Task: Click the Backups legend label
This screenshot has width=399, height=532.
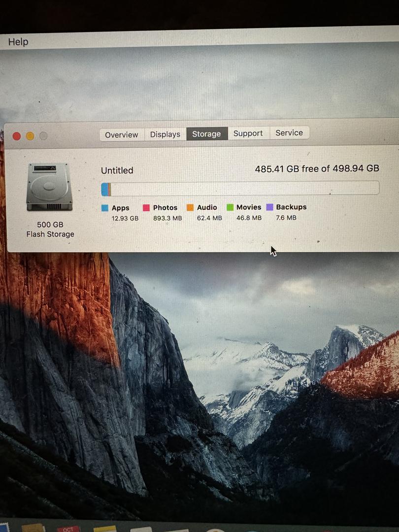Action: [291, 206]
